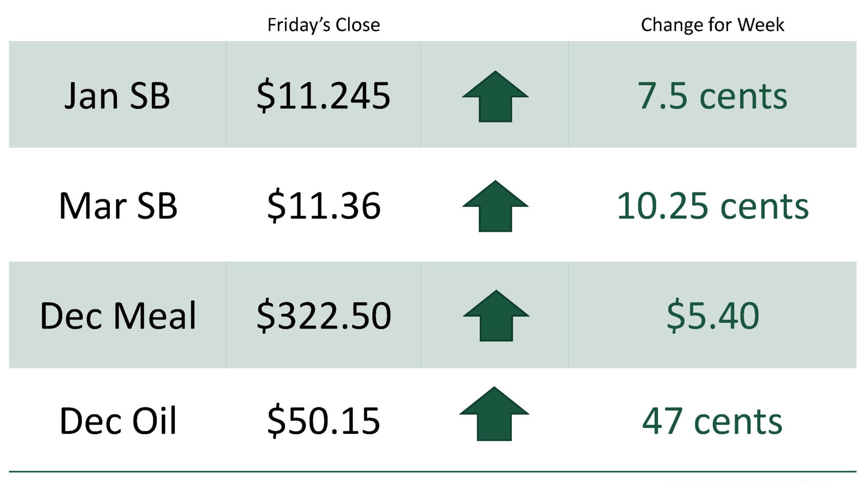Click the 10.25 cents weekly change
This screenshot has height=483, width=868.
pos(712,206)
